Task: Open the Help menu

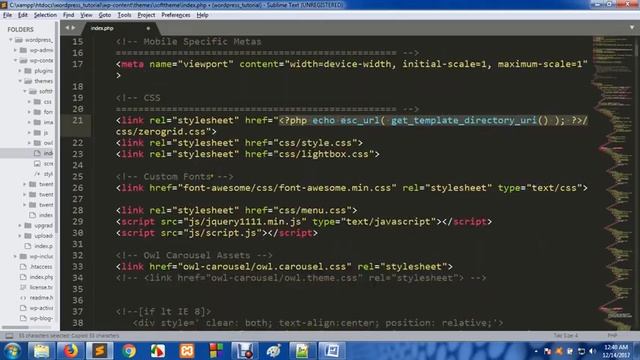Action: coord(202,15)
